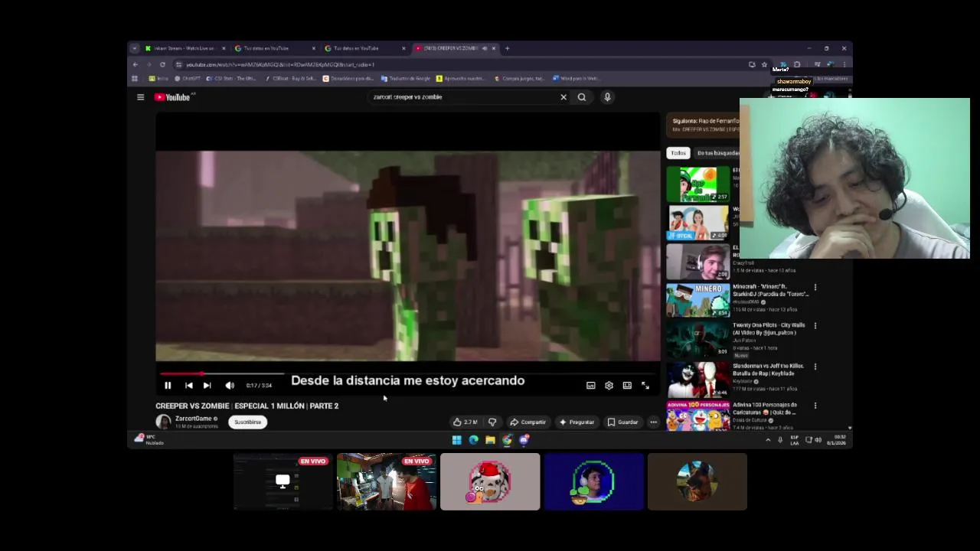Select the Todos filter chip
980x551 pixels.
678,153
